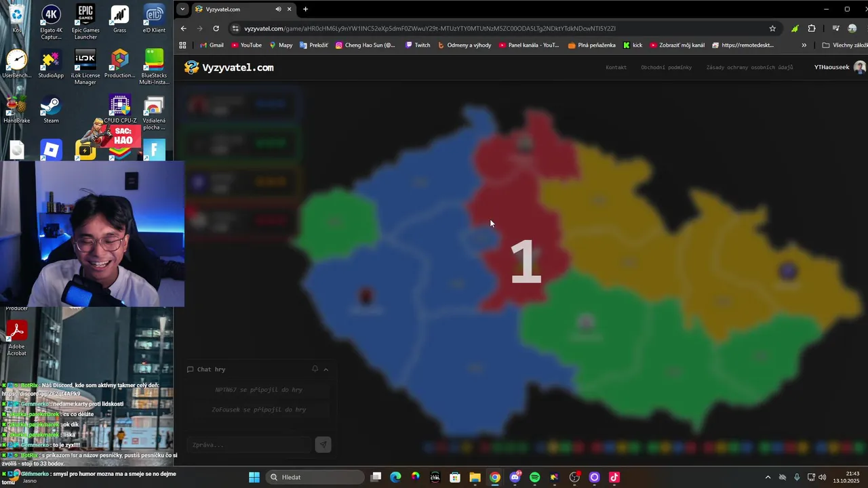The width and height of the screenshot is (868, 488).
Task: Open the kick bookmark
Action: (x=633, y=45)
